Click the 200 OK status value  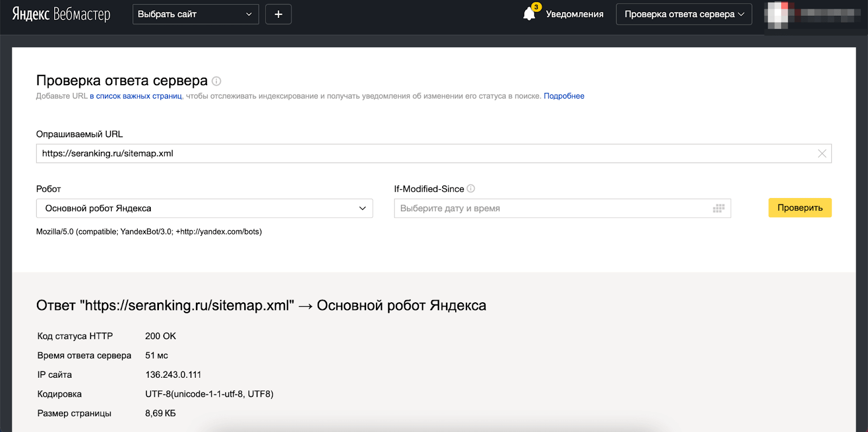(x=161, y=336)
